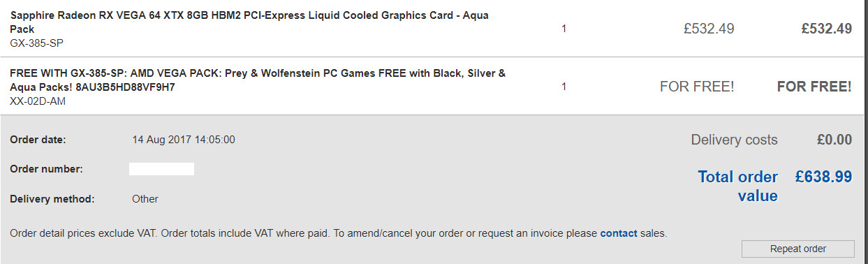Click the Repeat order button
Screen dimensions: 868x264
[x=797, y=249]
